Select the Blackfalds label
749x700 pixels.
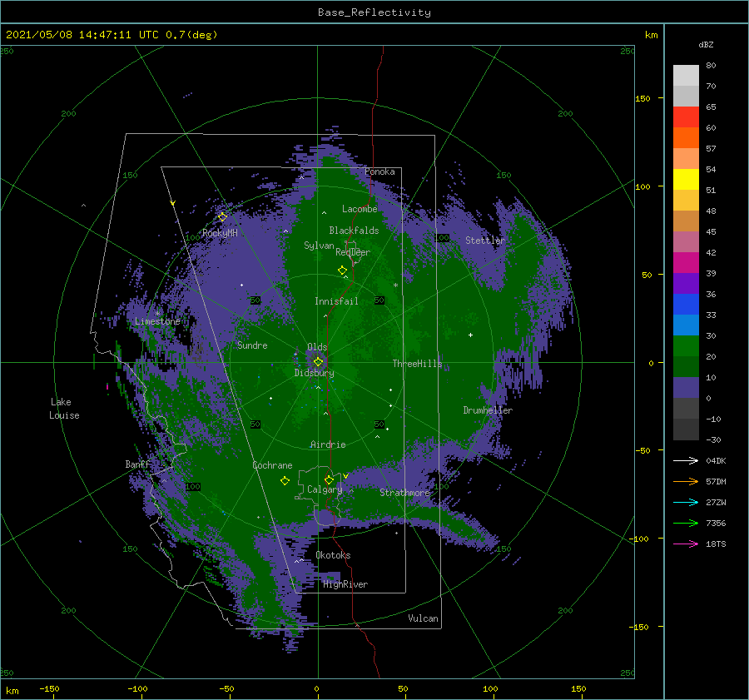(x=354, y=231)
